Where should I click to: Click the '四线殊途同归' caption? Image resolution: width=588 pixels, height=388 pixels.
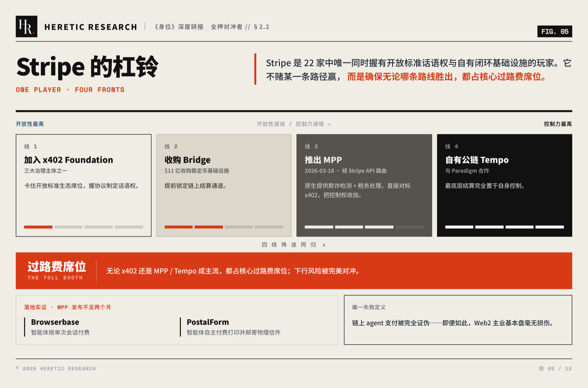tap(294, 245)
